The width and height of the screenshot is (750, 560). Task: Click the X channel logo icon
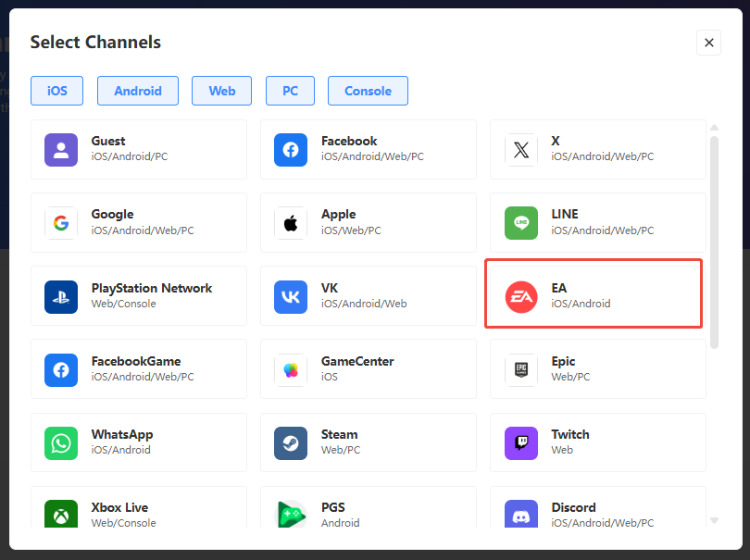520,150
